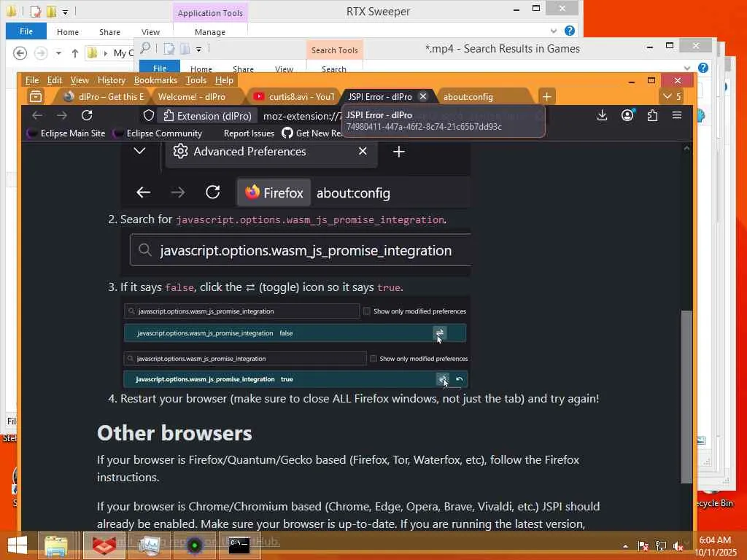The height and width of the screenshot is (560, 747).
Task: Click the network tray icon
Action: point(661,545)
